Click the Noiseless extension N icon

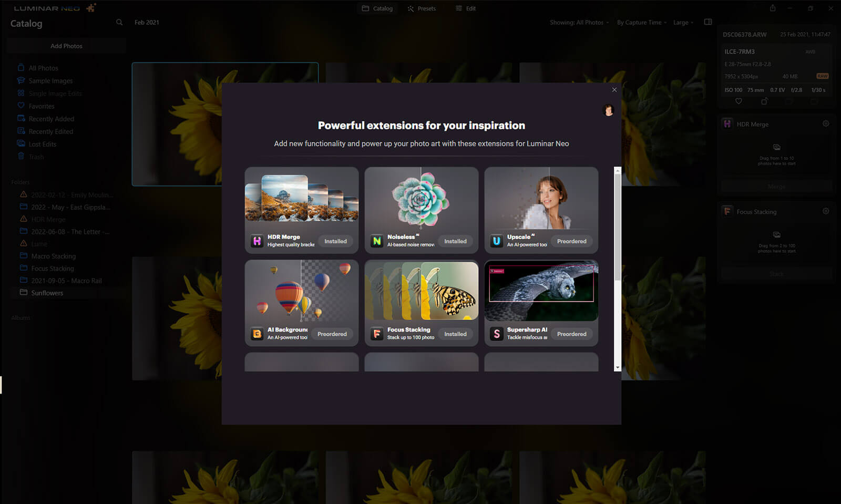[x=377, y=241]
